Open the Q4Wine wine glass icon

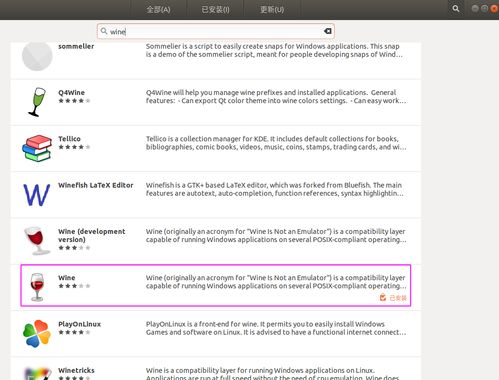[x=37, y=102]
